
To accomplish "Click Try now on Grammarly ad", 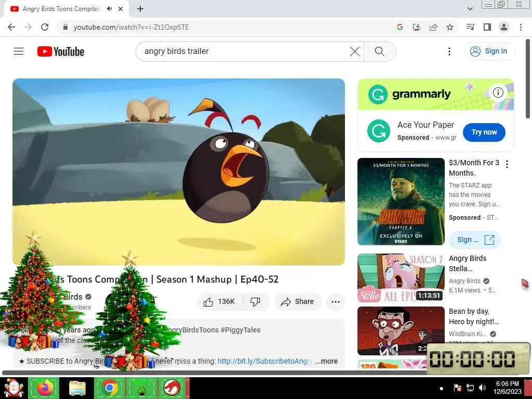I will 484,132.
